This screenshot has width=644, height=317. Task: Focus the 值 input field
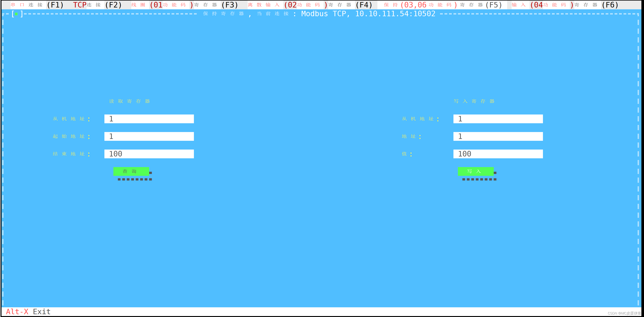tap(498, 154)
